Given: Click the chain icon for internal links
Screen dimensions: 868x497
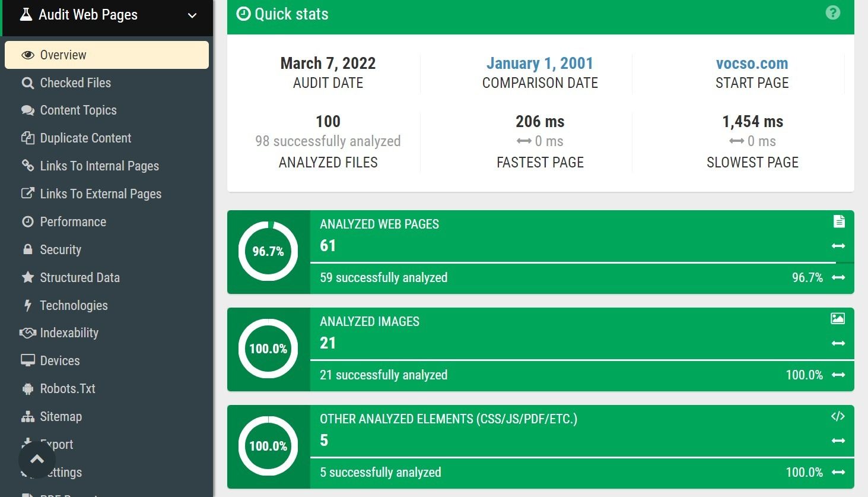Looking at the screenshot, I should point(28,165).
